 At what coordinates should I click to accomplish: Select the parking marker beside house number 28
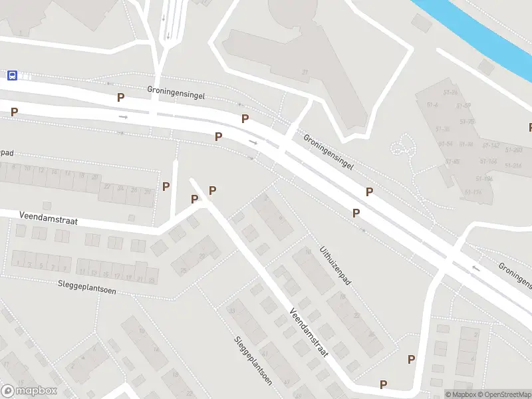tap(166, 186)
